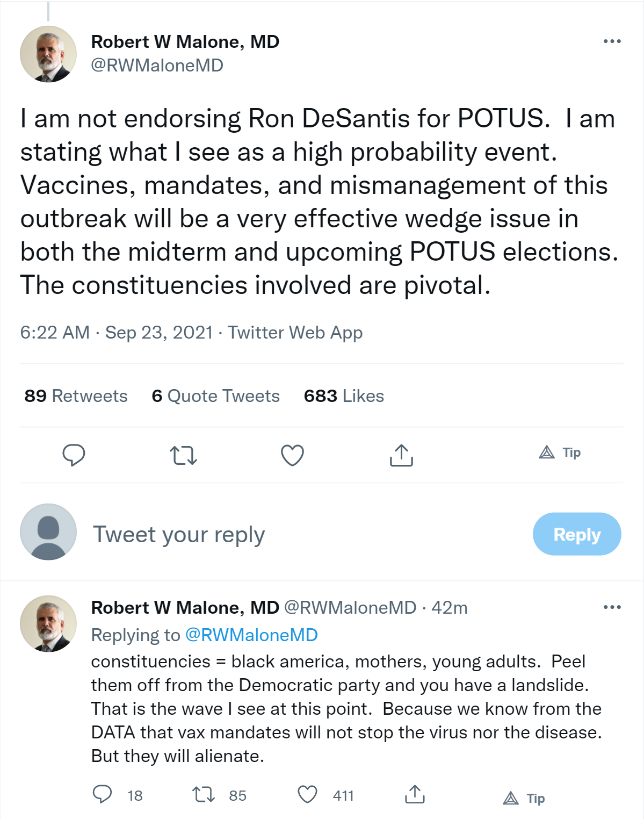Open Twitter Web App source link
The image size is (644, 819).
pos(295,333)
